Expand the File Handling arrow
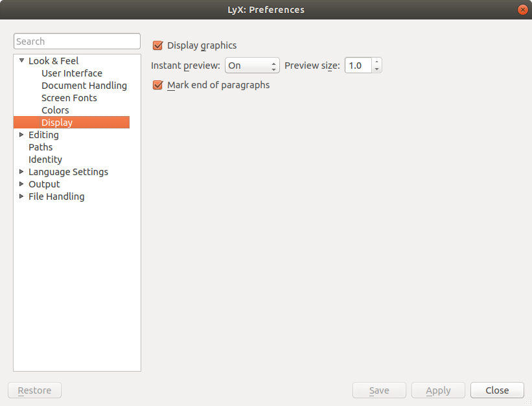Screen dimensions: 532x406 click(21, 197)
